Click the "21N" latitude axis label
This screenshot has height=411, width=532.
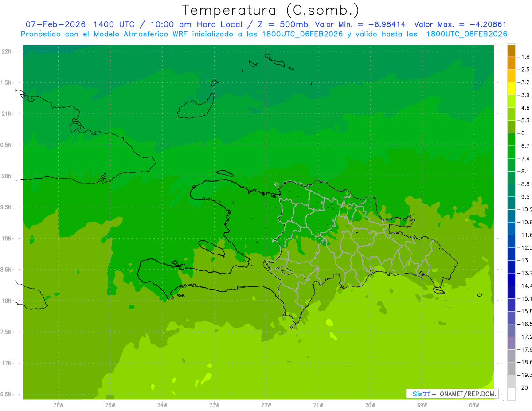coord(7,114)
